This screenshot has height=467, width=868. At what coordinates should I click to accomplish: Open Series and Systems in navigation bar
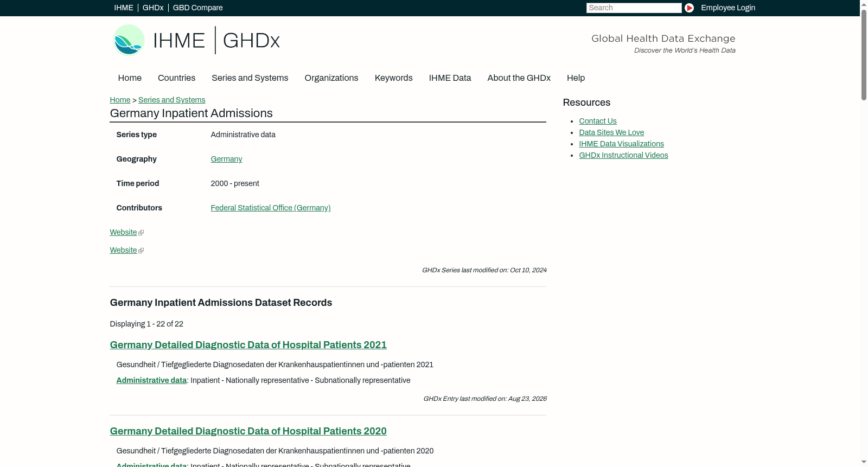tap(250, 78)
